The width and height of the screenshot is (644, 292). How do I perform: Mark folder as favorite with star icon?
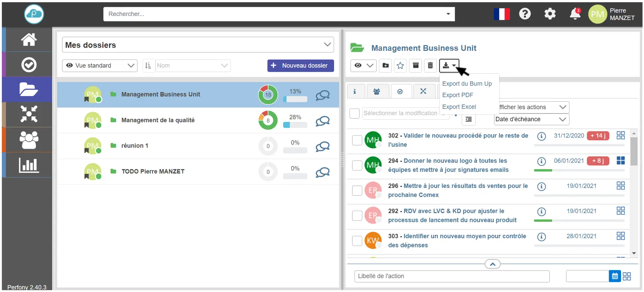point(400,66)
